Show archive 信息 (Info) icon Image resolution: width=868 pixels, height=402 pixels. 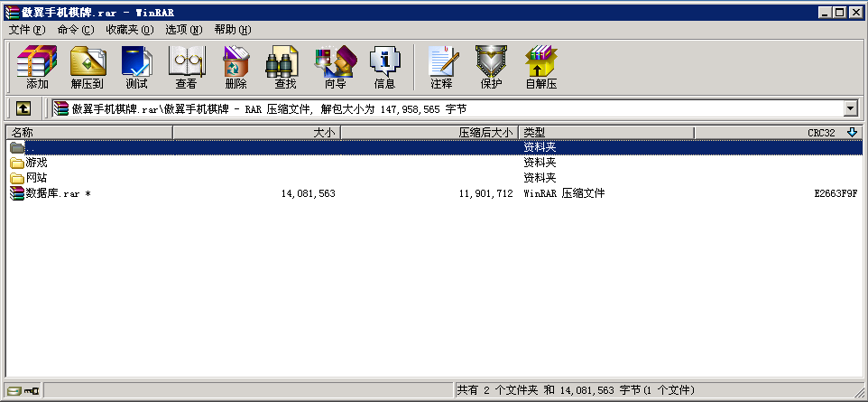[x=384, y=68]
